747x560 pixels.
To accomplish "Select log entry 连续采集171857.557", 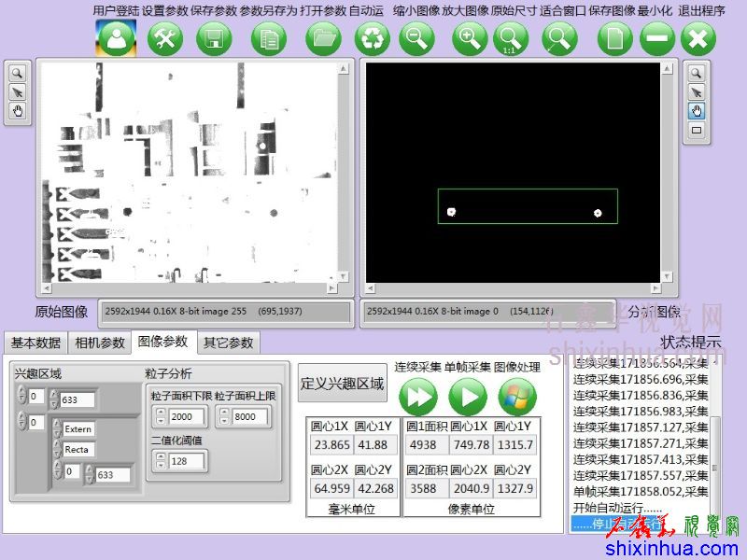I will point(641,475).
